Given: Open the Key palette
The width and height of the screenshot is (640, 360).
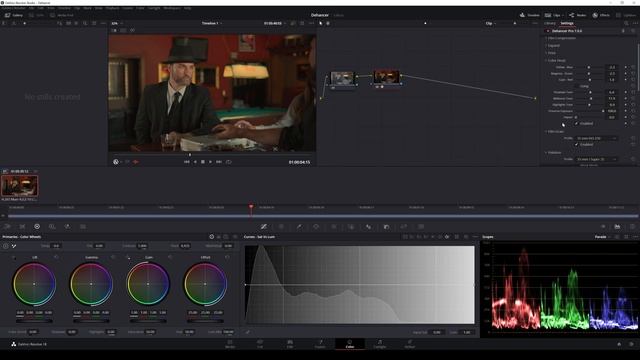Looking at the screenshot, I should [x=386, y=227].
